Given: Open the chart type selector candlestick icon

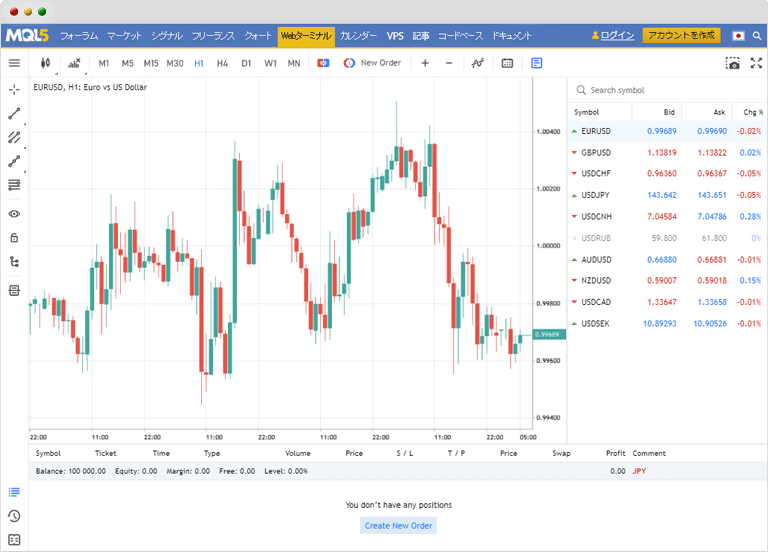Looking at the screenshot, I should tap(45, 63).
